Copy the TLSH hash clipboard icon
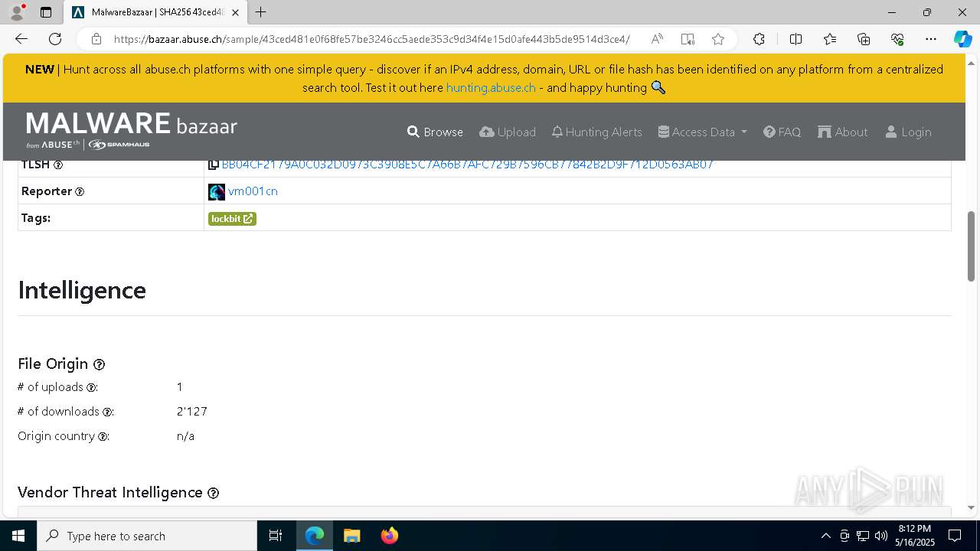980x551 pixels. pyautogui.click(x=214, y=165)
